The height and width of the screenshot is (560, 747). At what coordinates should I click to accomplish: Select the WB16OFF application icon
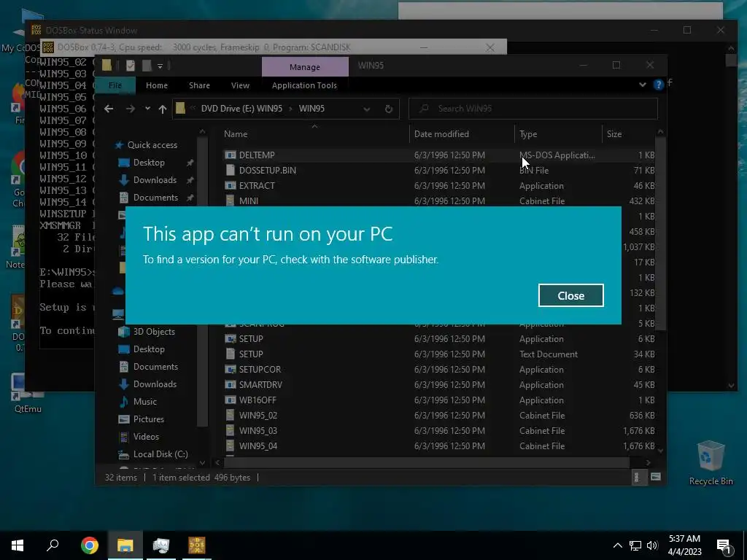[x=231, y=400]
